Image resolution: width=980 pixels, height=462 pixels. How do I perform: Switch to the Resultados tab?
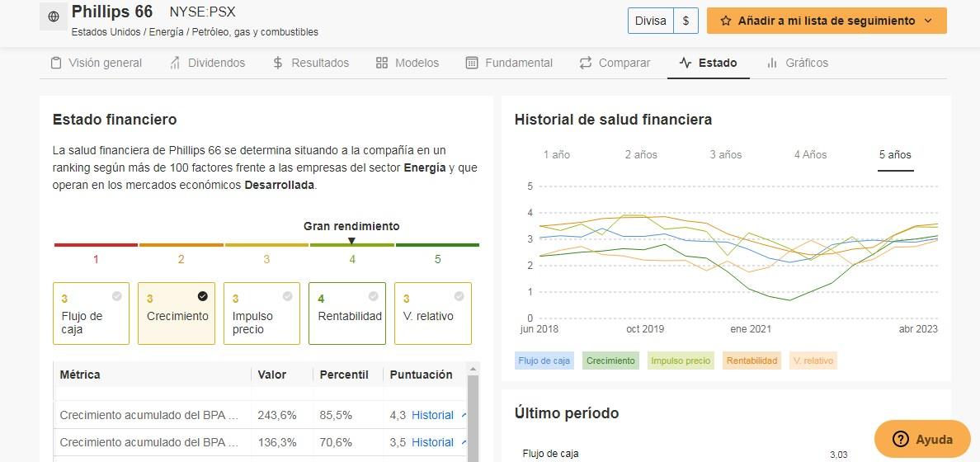point(311,63)
